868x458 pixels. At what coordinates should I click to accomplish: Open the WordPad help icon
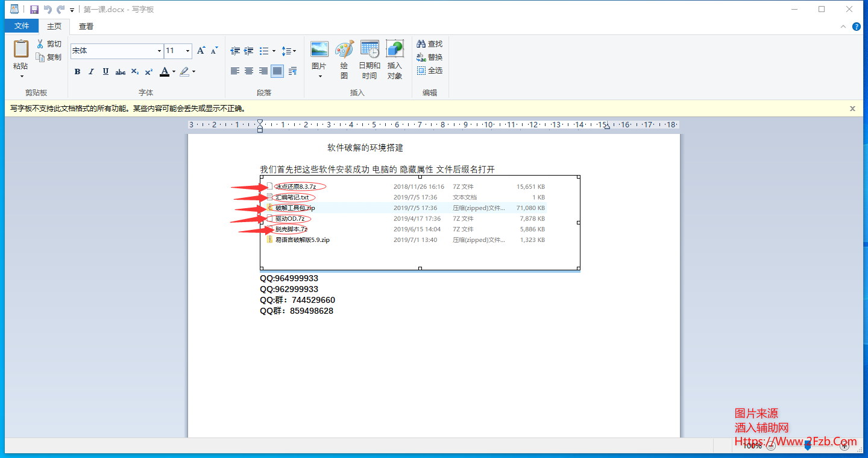click(x=856, y=27)
